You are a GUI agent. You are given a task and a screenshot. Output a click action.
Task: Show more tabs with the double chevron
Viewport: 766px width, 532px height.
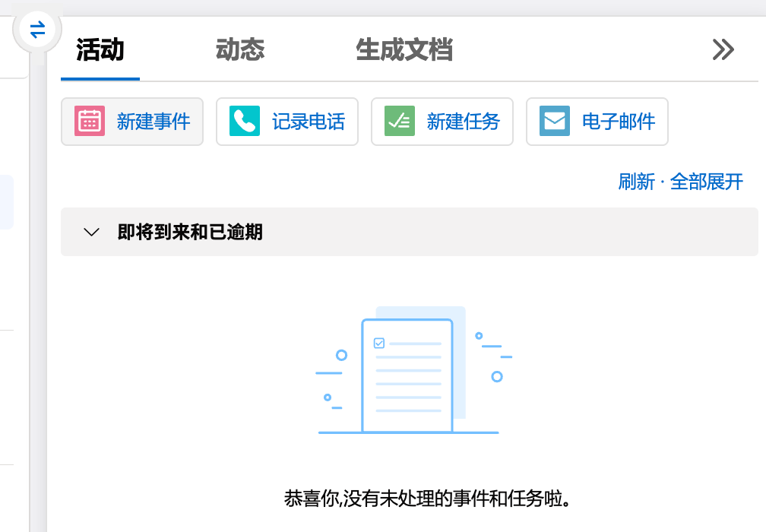[723, 50]
